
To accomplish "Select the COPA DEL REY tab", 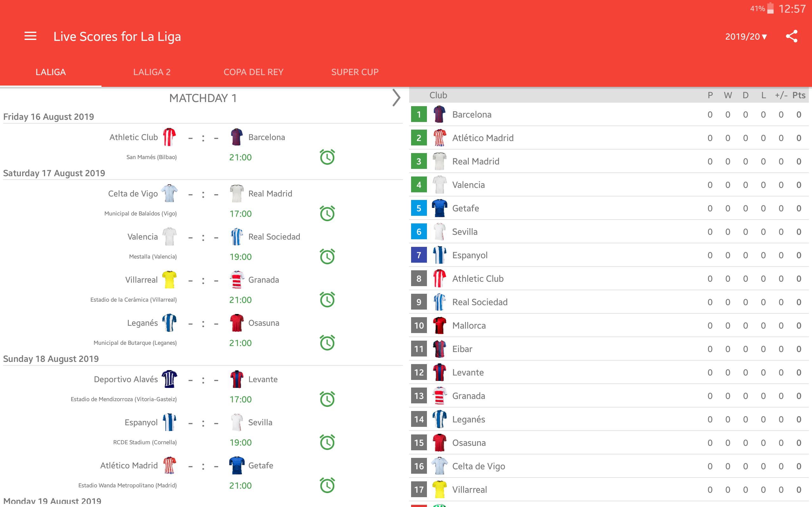I will point(254,71).
